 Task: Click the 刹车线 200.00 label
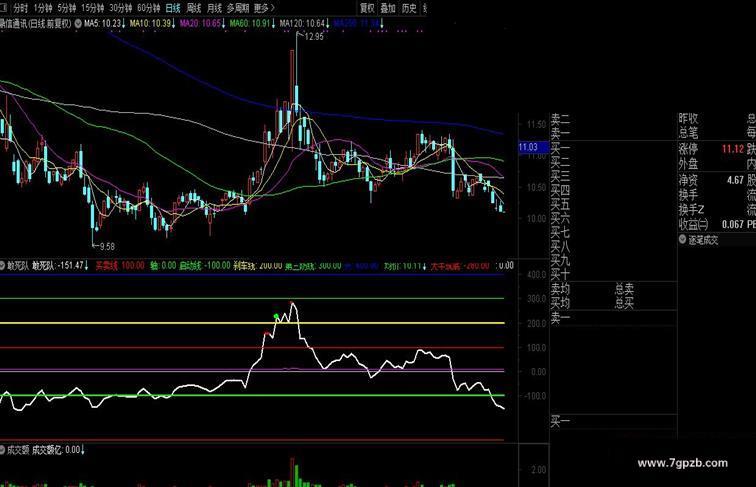click(x=257, y=265)
